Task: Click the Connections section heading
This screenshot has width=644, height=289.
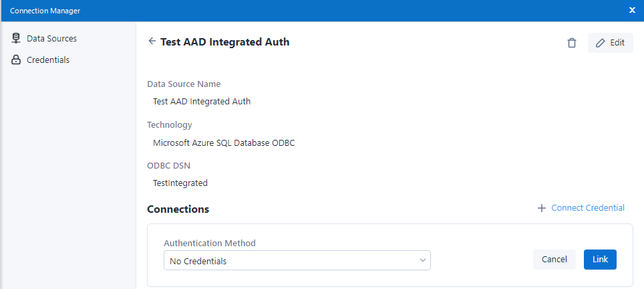Action: click(x=178, y=209)
